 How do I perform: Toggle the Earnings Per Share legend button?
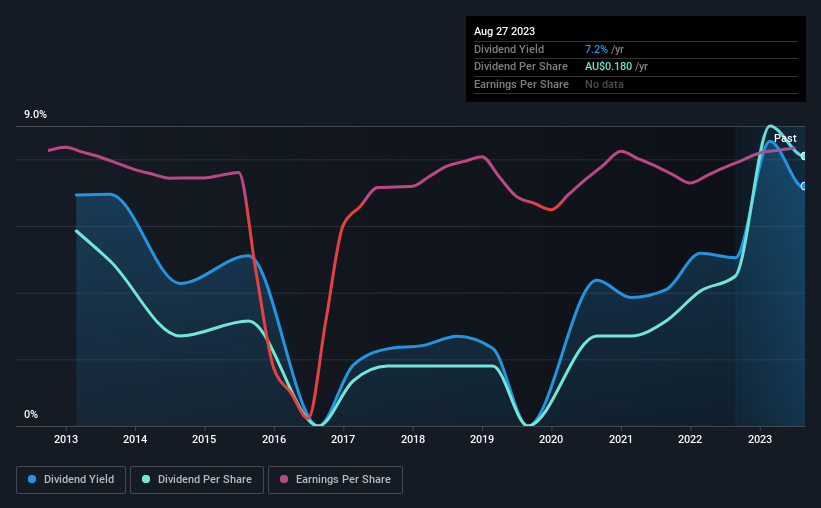coord(335,480)
